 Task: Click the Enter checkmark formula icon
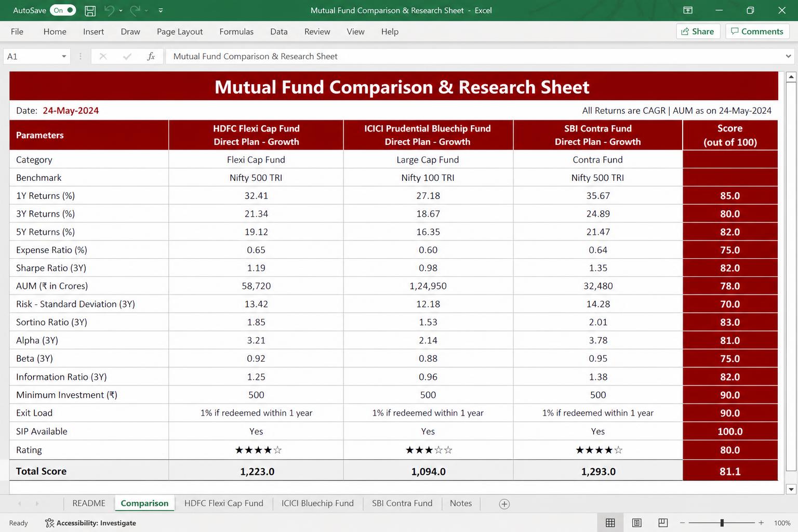coord(127,56)
